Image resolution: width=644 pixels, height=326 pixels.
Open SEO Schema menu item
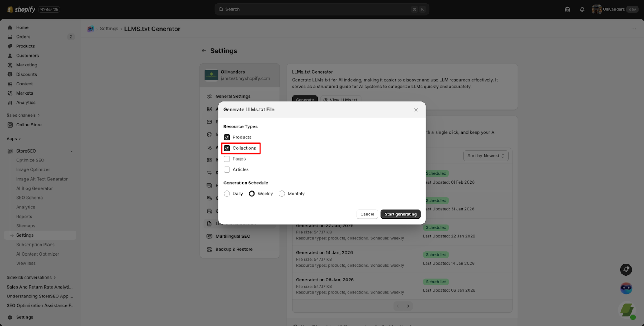pos(29,198)
